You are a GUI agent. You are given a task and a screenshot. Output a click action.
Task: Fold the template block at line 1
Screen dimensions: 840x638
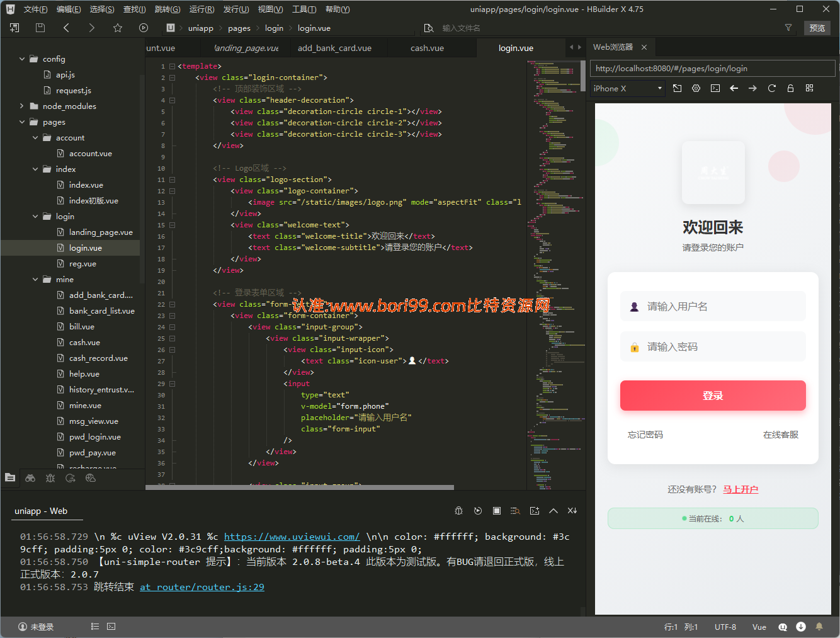pyautogui.click(x=172, y=66)
